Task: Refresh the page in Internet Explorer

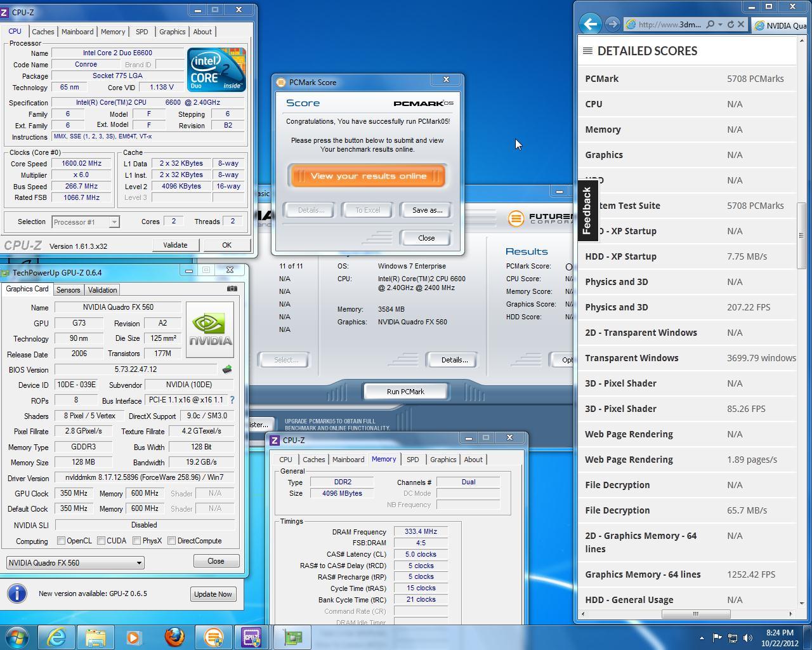Action: click(730, 25)
